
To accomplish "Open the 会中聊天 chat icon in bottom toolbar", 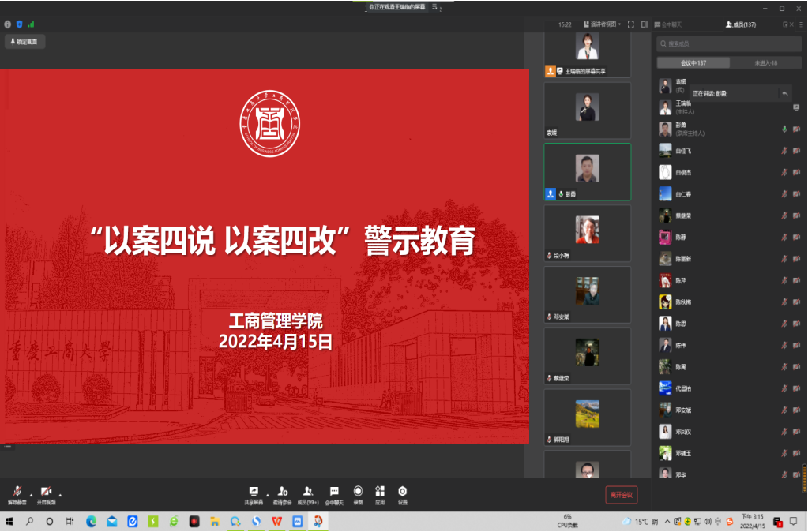I will 334,493.
